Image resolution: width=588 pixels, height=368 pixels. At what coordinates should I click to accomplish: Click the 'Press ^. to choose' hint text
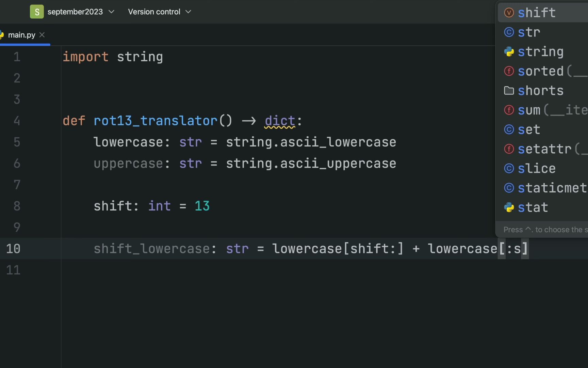point(545,230)
